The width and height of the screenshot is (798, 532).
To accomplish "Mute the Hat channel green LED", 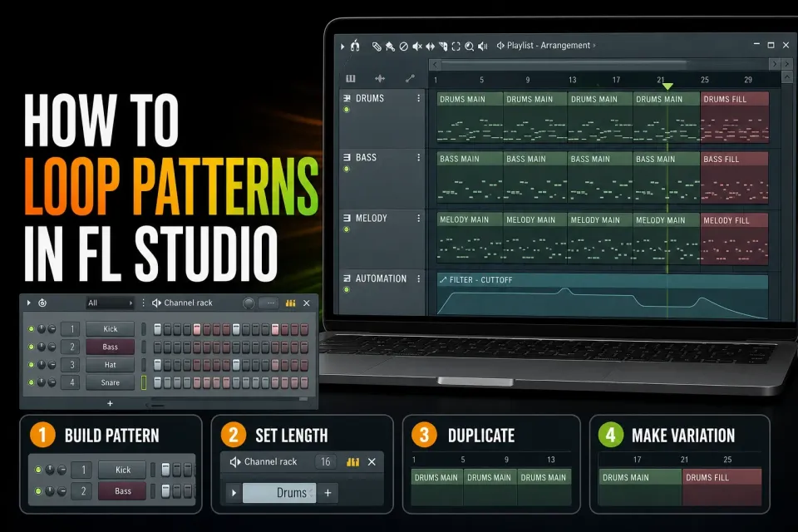I will tap(31, 365).
